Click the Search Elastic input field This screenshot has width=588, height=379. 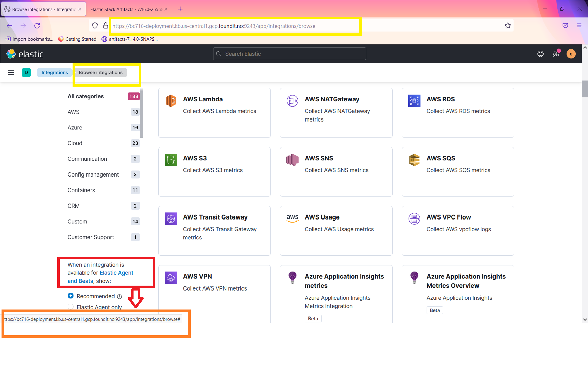[x=289, y=54]
